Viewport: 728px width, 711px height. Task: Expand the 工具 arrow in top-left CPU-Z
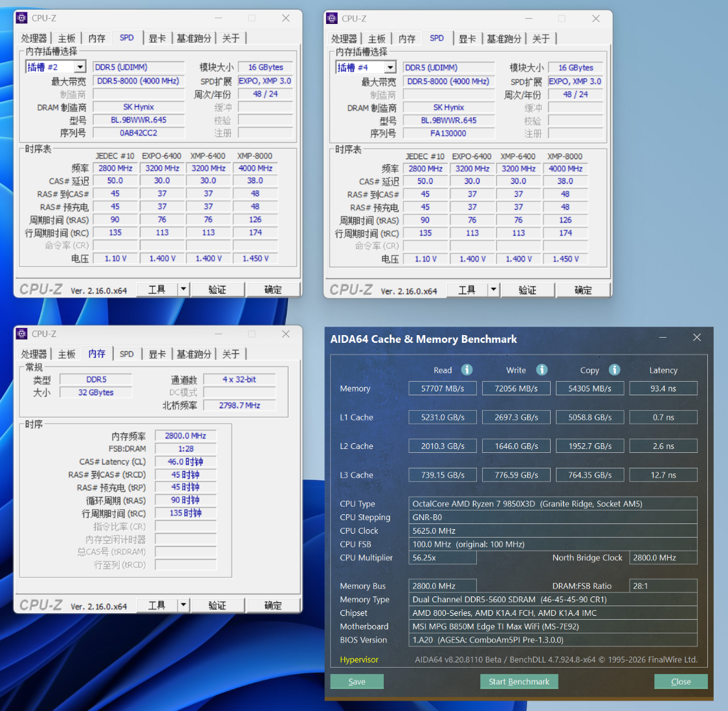pyautogui.click(x=183, y=290)
